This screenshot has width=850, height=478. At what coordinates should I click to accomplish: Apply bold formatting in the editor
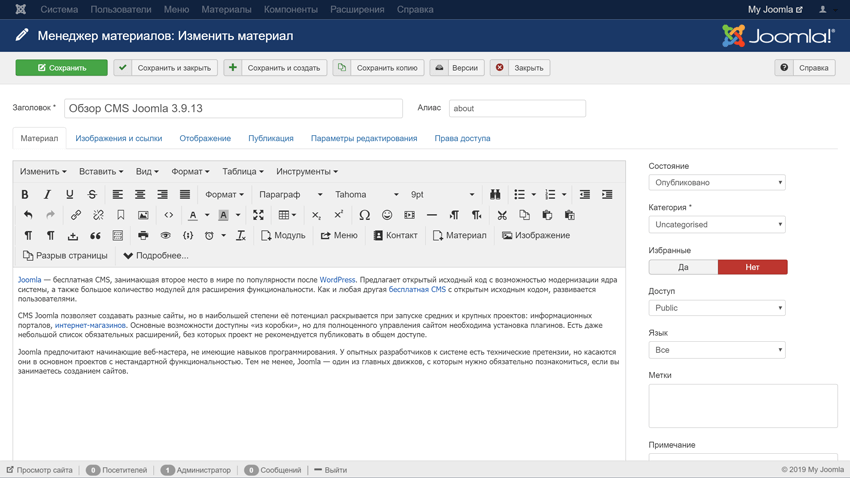point(25,195)
